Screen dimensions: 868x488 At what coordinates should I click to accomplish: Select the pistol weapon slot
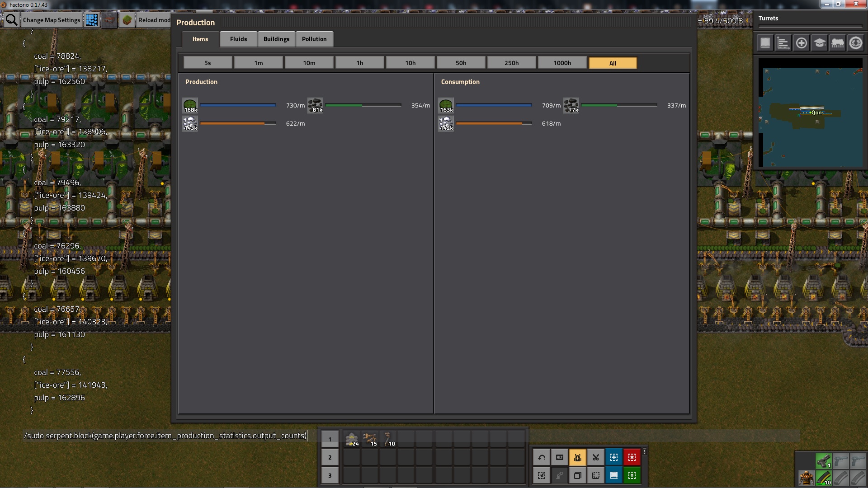point(824,461)
